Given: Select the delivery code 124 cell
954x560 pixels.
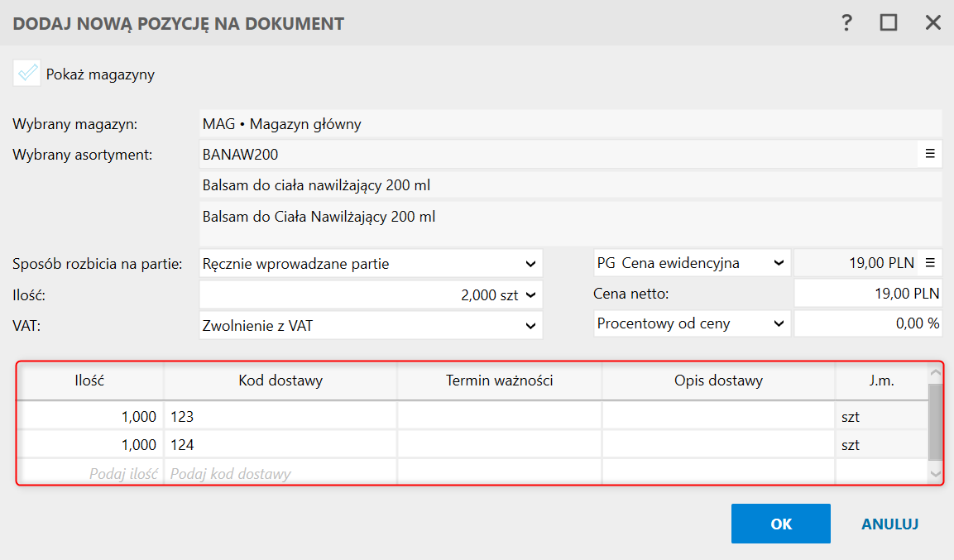Looking at the screenshot, I should [x=280, y=444].
